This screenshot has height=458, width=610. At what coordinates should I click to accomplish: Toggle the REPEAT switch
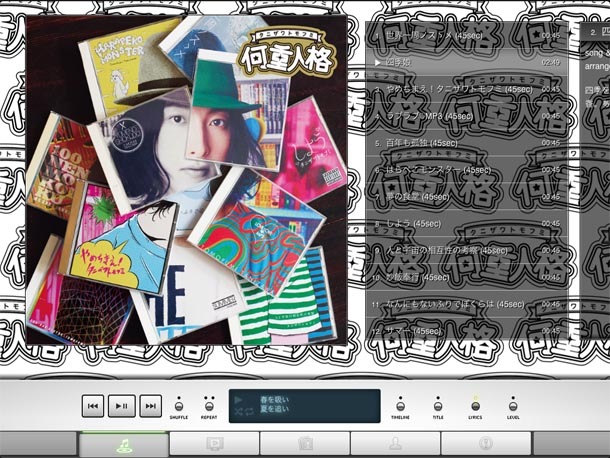point(209,405)
